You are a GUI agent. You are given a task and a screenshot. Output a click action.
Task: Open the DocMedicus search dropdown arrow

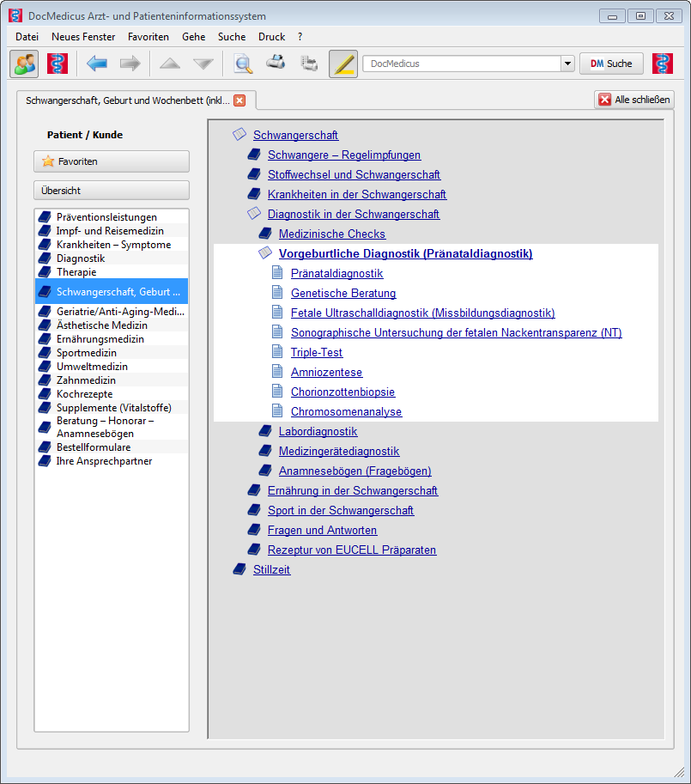tap(567, 64)
